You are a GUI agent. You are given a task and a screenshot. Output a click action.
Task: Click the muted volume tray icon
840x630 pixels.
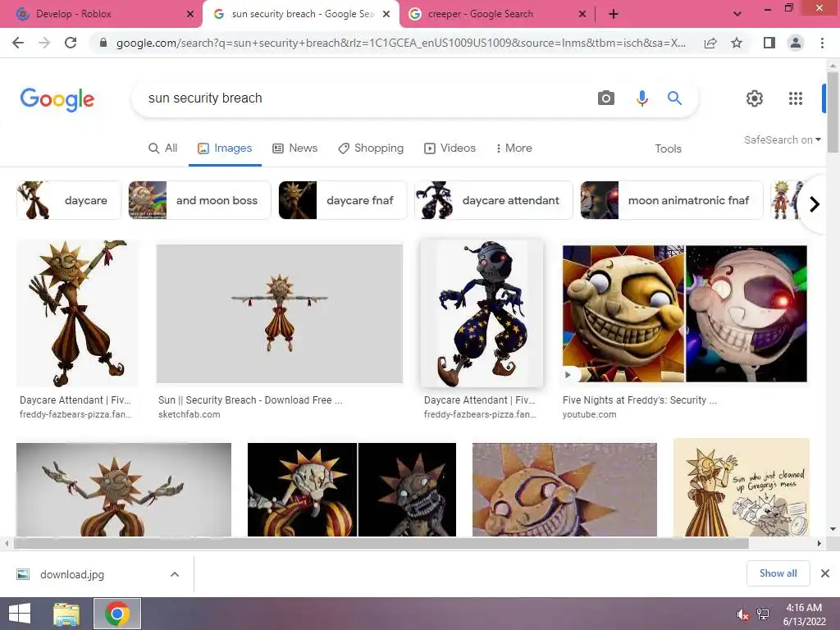pos(742,614)
